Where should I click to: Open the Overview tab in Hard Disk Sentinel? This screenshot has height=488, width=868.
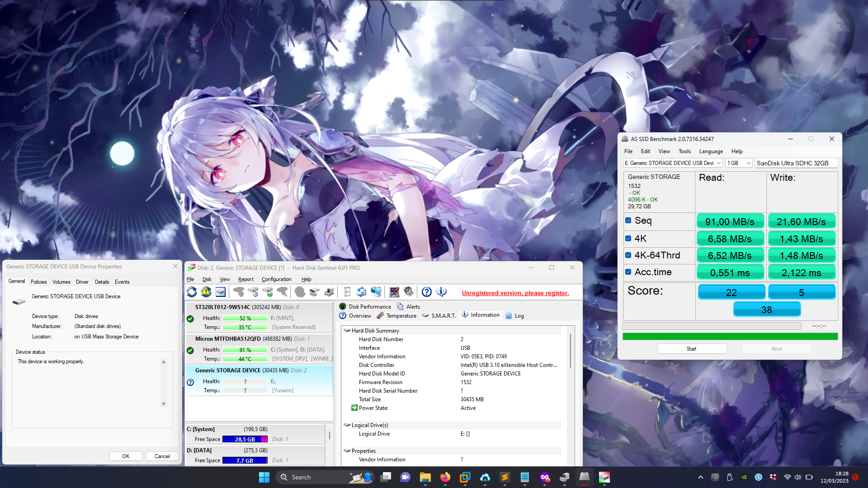tap(355, 316)
